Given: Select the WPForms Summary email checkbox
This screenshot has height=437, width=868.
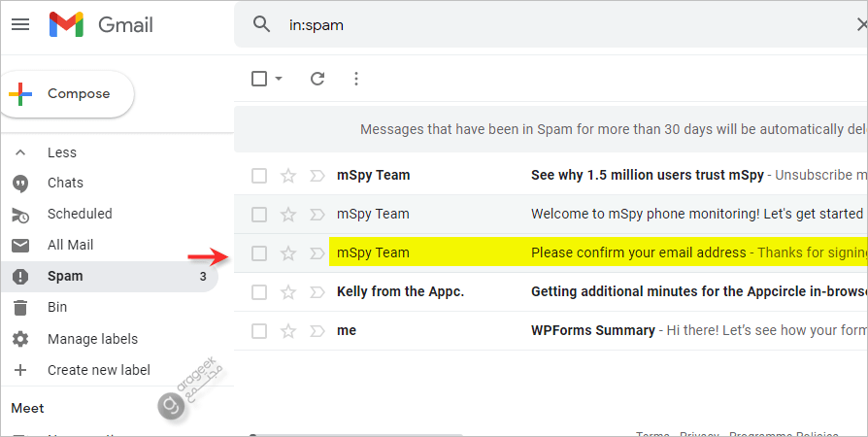Looking at the screenshot, I should click(x=259, y=331).
